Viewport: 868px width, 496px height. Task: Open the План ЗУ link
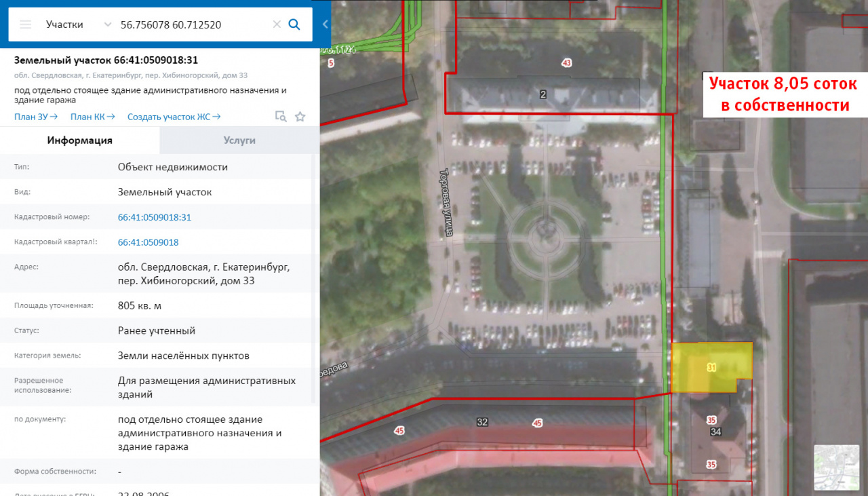36,117
